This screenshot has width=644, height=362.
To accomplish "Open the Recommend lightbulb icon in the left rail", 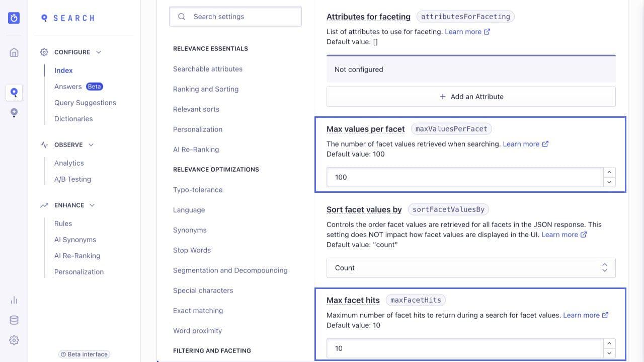I will (x=14, y=112).
